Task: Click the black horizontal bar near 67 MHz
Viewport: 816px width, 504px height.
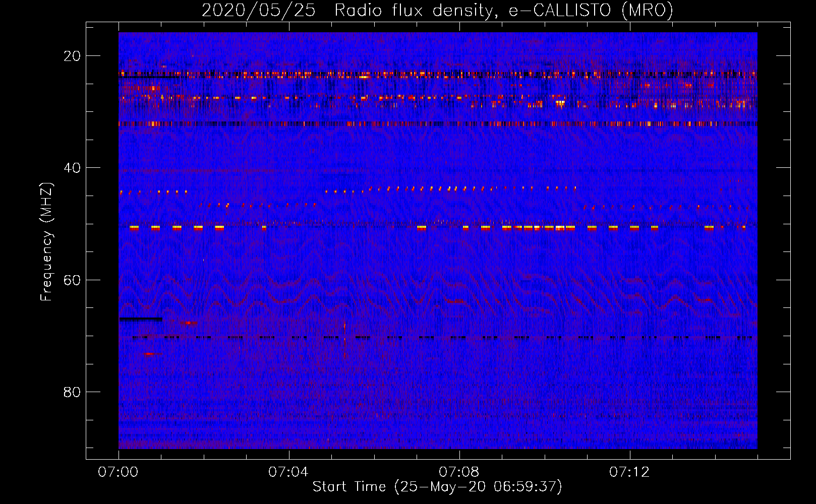Action: pyautogui.click(x=141, y=319)
